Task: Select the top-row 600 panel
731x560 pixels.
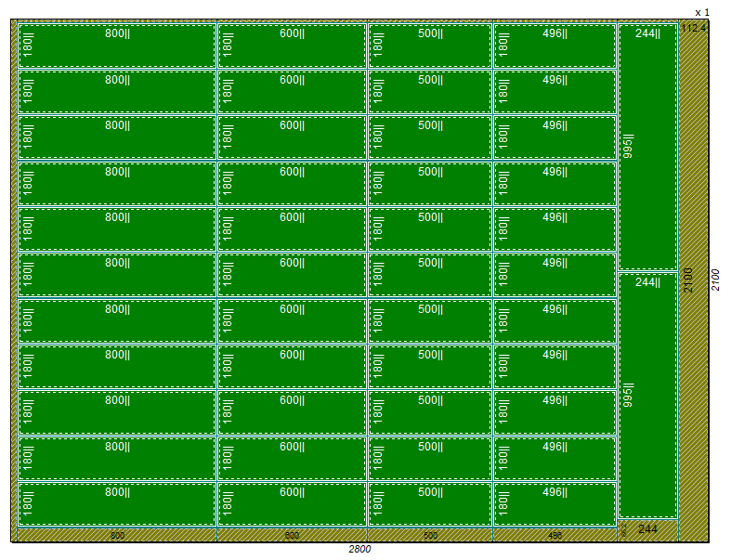Action: (292, 46)
